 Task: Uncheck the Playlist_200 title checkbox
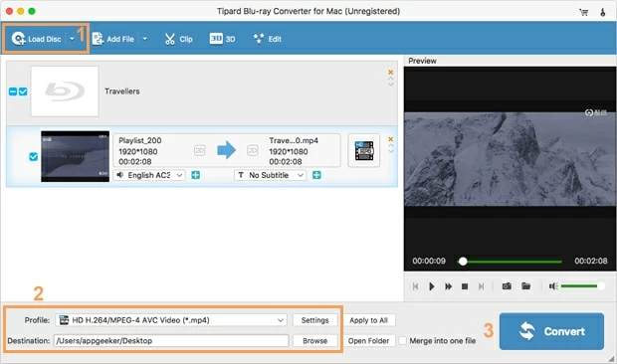34,156
